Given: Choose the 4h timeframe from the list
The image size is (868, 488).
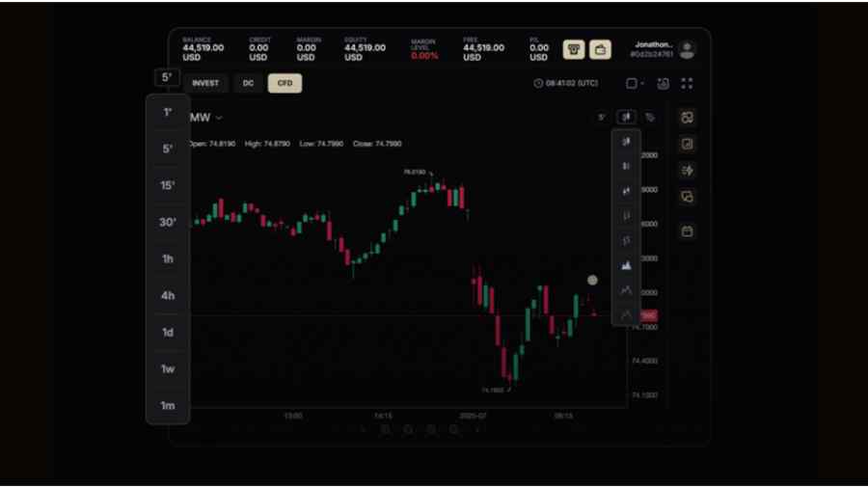Looking at the screenshot, I should pyautogui.click(x=167, y=295).
